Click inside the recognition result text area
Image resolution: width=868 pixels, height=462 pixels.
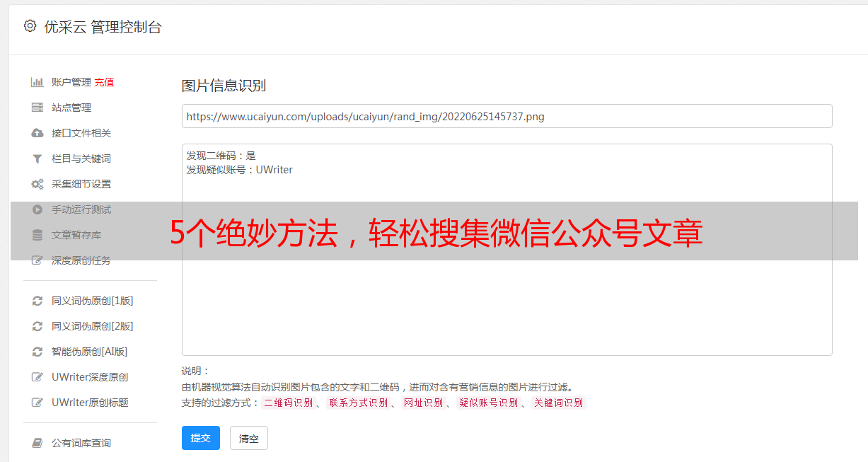tap(507, 250)
